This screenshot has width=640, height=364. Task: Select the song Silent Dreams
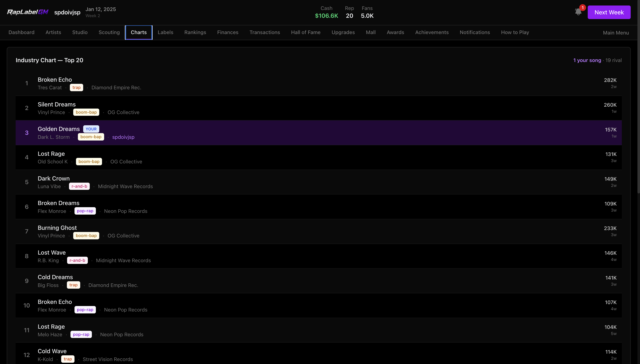(x=57, y=105)
